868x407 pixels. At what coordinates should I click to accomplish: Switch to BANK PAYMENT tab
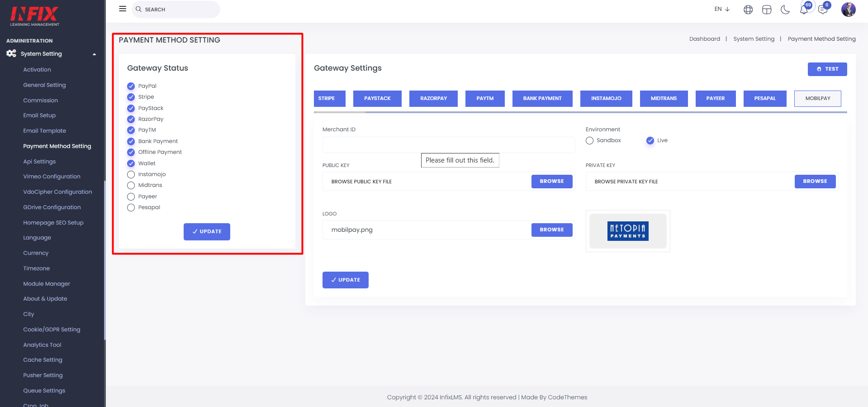click(x=542, y=98)
